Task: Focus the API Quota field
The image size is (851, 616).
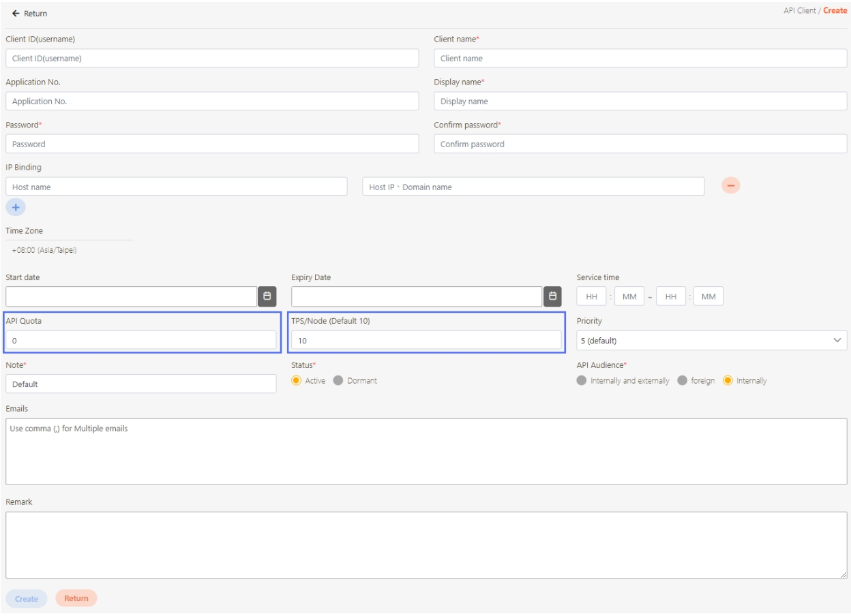Action: point(141,341)
